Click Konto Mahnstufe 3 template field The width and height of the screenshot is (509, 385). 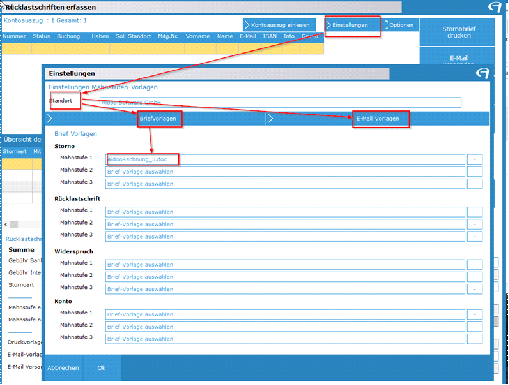point(285,339)
